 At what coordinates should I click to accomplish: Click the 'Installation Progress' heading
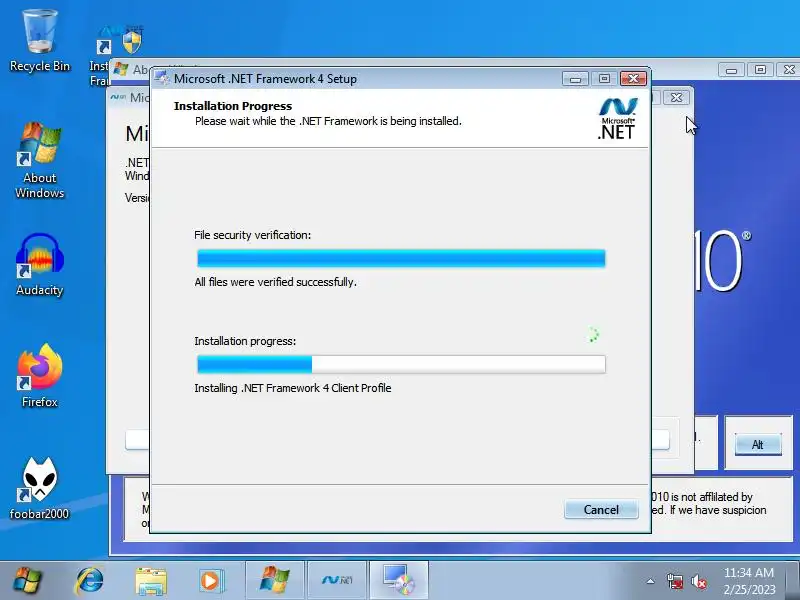pos(233,106)
